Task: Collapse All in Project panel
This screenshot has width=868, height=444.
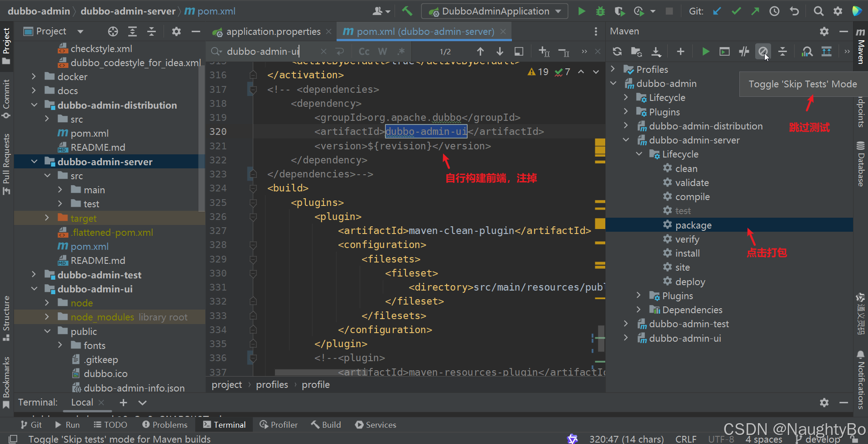Action: pos(151,31)
